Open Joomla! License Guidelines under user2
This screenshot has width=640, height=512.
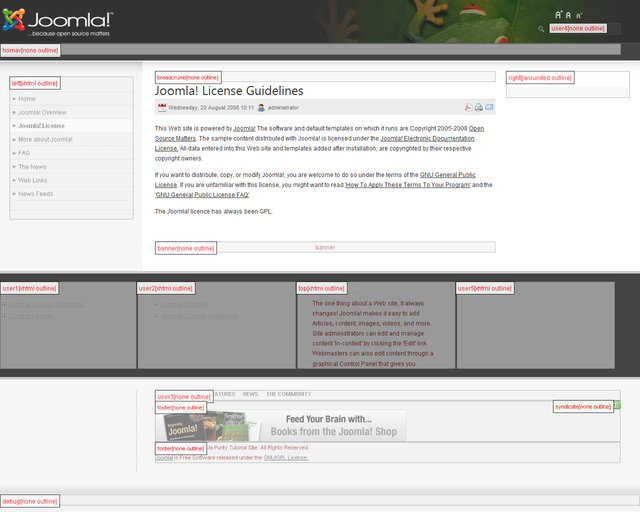coord(199,316)
